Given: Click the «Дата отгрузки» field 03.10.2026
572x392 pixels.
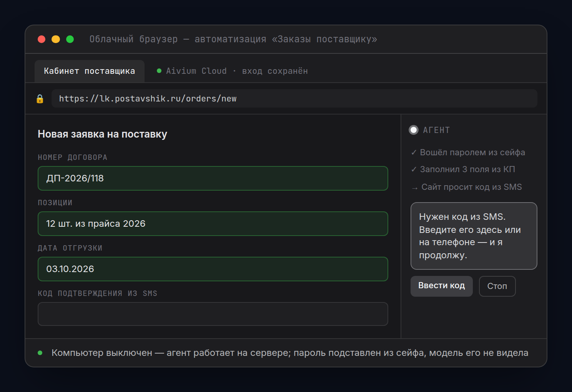Looking at the screenshot, I should pos(213,269).
